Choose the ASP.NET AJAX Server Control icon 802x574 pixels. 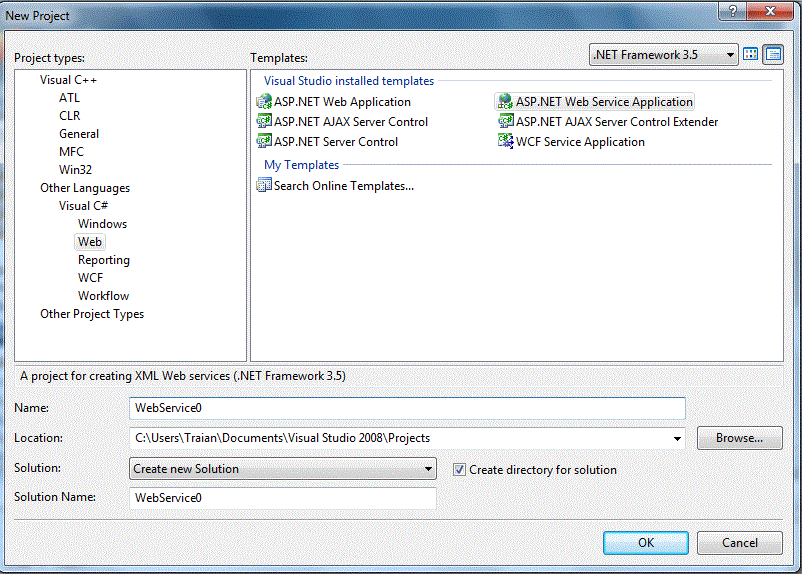(x=265, y=122)
